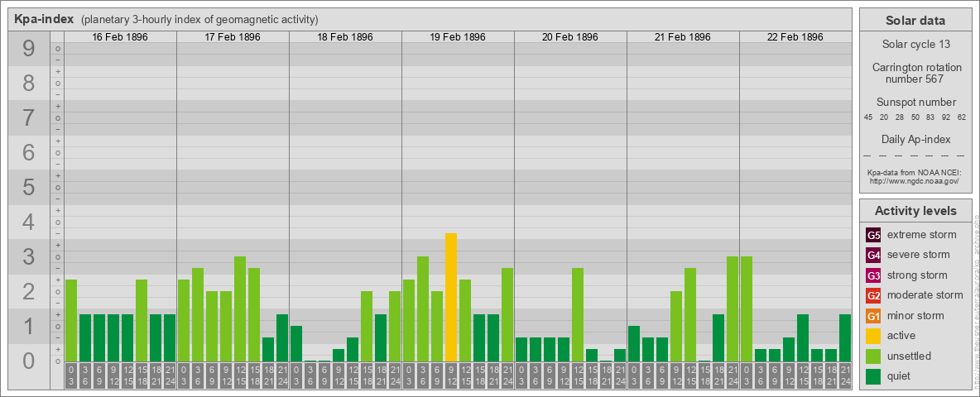Click the Solar cycle 13 text
The height and width of the screenshot is (397, 980).
pos(915,45)
